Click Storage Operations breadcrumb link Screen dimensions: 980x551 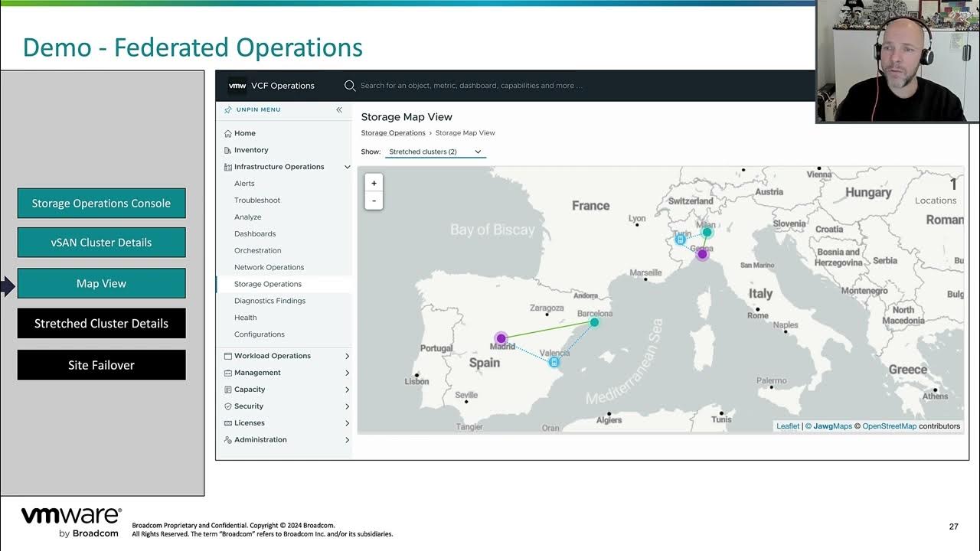tap(393, 133)
